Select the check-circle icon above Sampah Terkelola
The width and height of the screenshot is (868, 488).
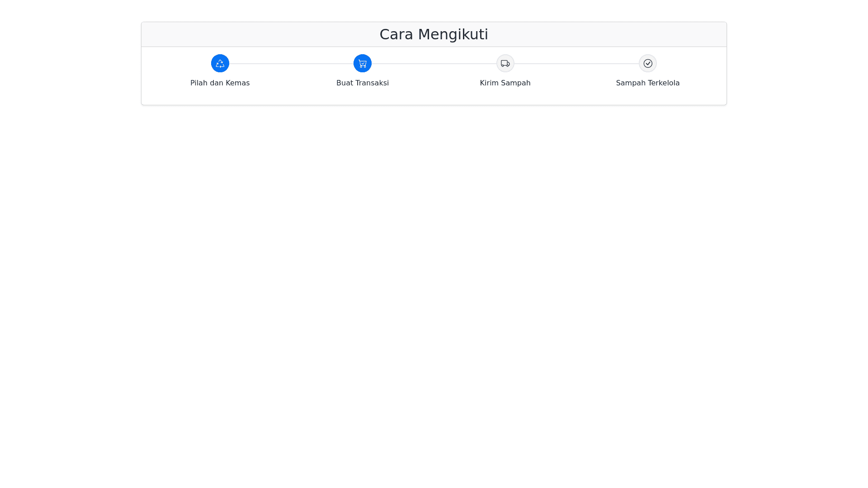(x=647, y=63)
